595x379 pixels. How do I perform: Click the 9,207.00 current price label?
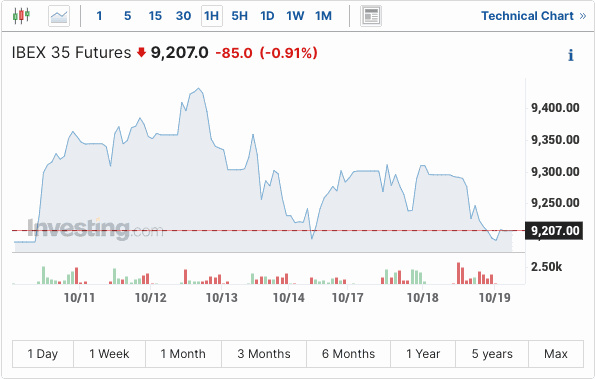(x=554, y=231)
